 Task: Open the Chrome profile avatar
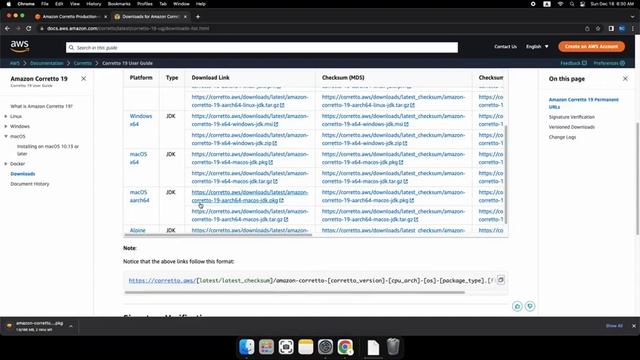click(622, 29)
